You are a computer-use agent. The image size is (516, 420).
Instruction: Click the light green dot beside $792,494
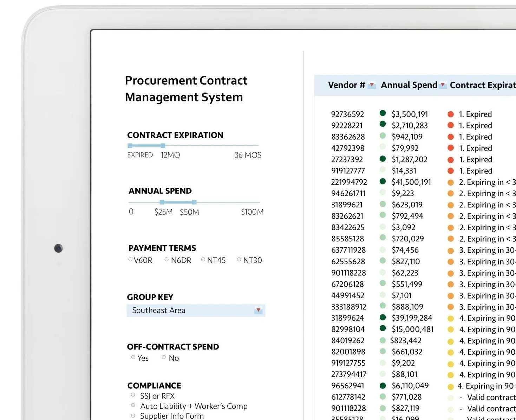pos(383,215)
